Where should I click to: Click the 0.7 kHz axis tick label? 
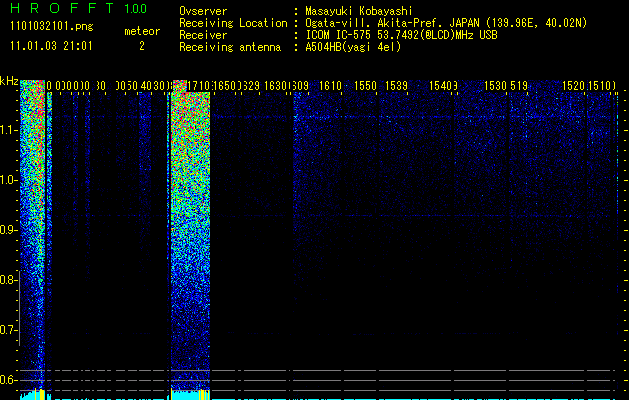8,330
